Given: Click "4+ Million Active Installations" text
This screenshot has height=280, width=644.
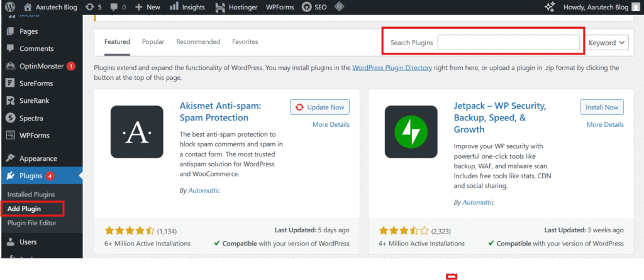Looking at the screenshot, I should tap(421, 244).
